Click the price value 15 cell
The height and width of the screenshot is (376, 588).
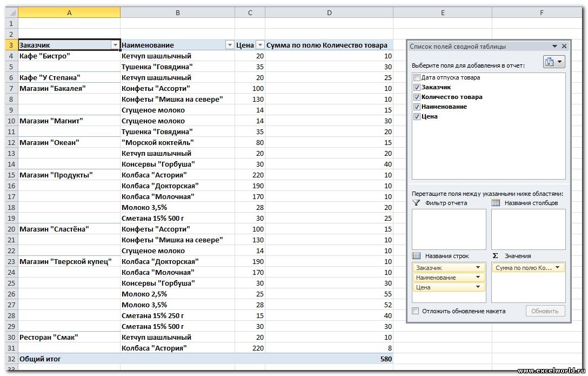pyautogui.click(x=250, y=315)
